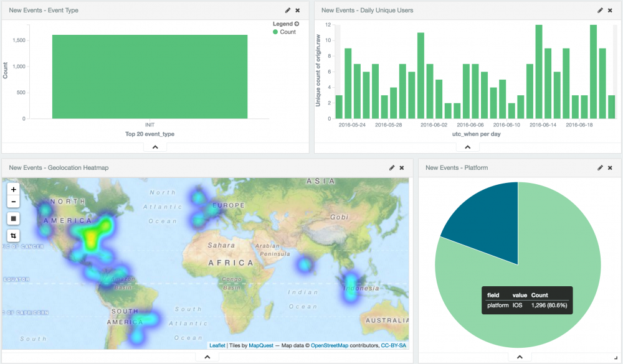This screenshot has height=364, width=623.
Task: Edit the Geolocation Heatmap panel
Action: pos(392,168)
